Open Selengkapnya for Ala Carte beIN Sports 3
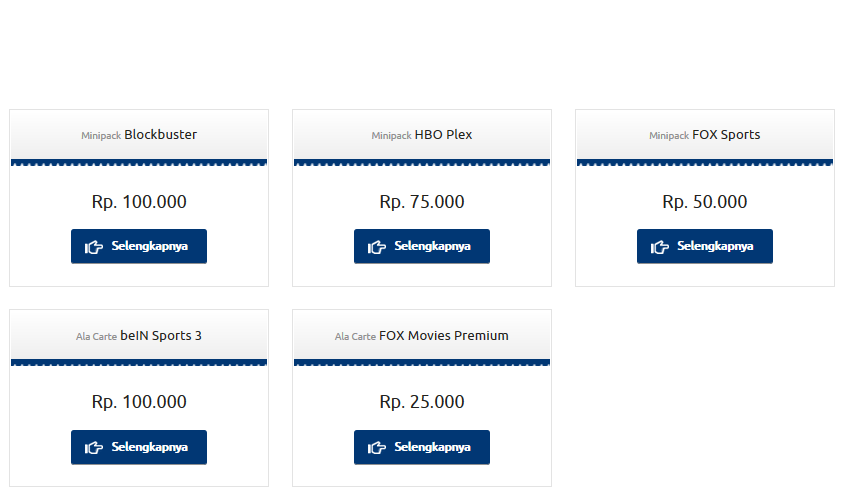 [x=139, y=447]
